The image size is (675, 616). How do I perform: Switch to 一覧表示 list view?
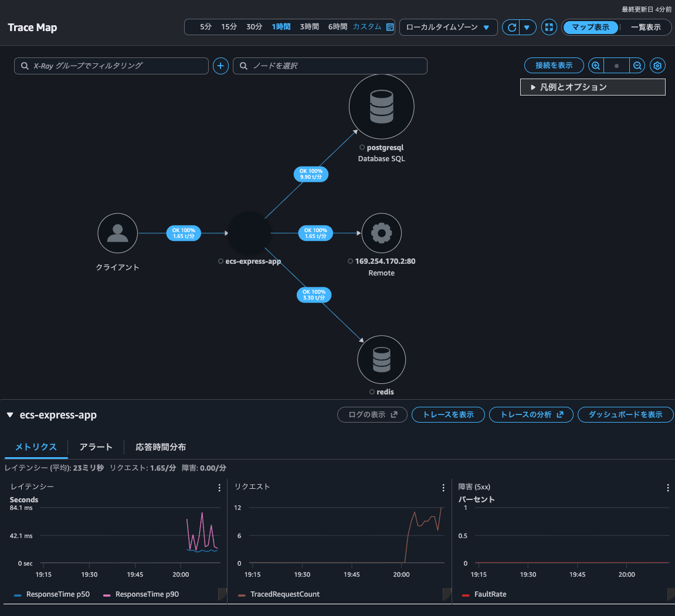645,28
